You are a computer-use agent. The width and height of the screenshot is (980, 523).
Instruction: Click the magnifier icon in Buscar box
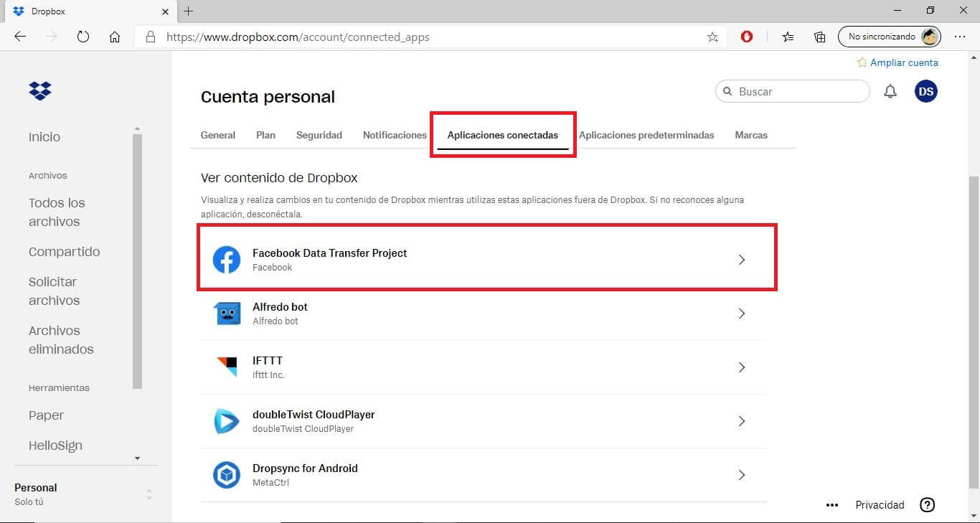pyautogui.click(x=727, y=91)
